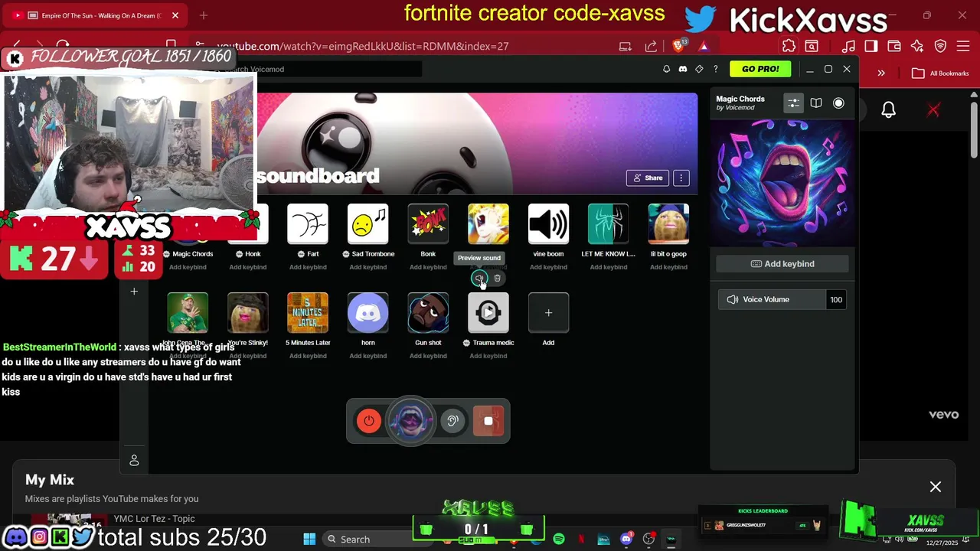Delete sound using the trash icon
This screenshot has width=980, height=551.
click(x=497, y=279)
